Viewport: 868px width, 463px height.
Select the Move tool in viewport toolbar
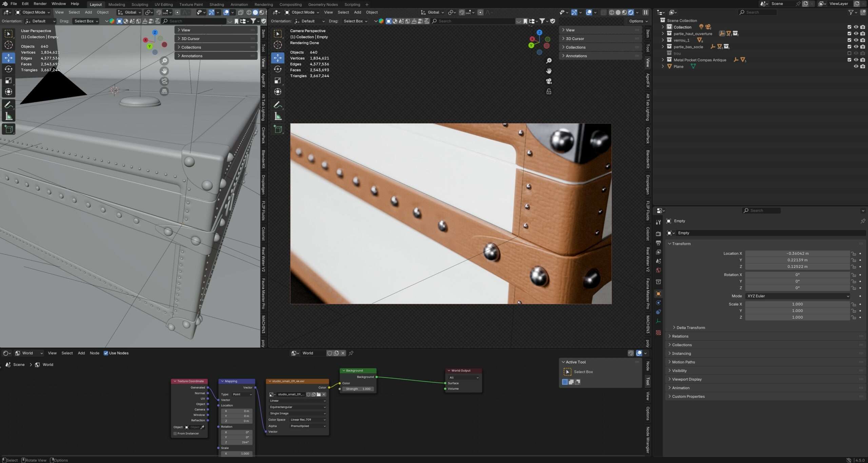tap(8, 58)
